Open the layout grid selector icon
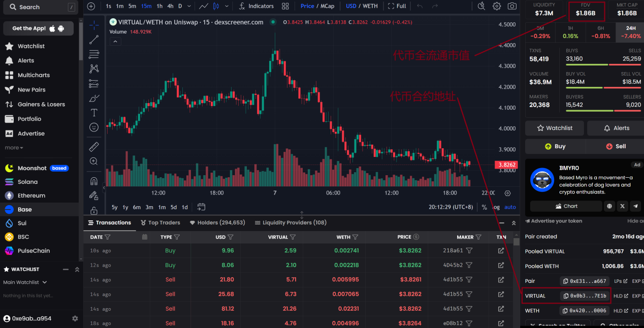The image size is (644, 328). (x=285, y=6)
